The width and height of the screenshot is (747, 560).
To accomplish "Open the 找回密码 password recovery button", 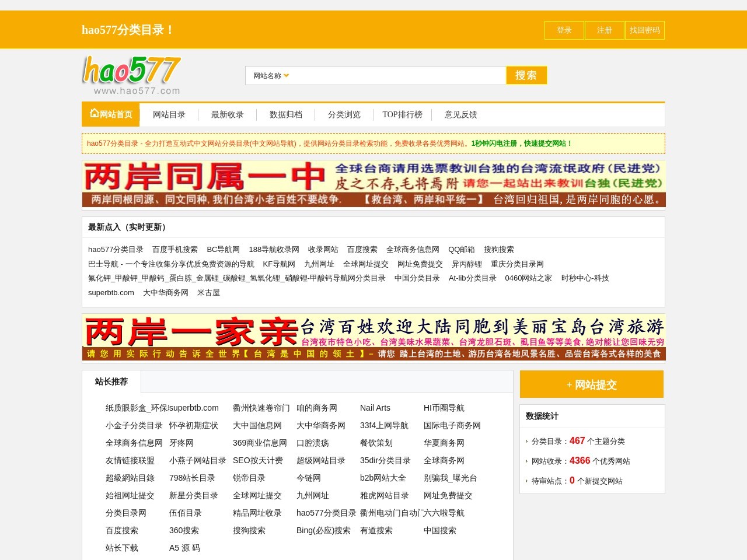I will point(644,30).
